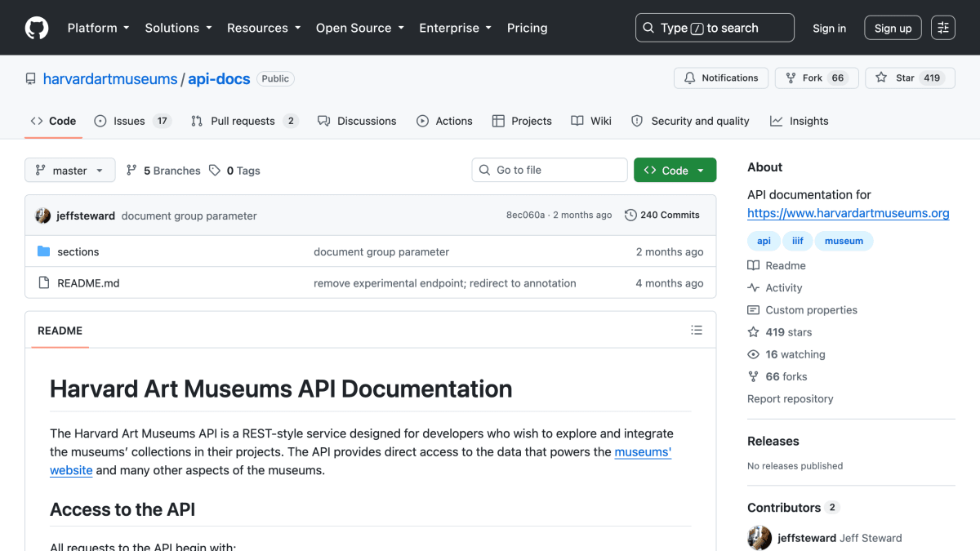Select the README tab heading
This screenshot has width=980, height=551.
pos(60,331)
